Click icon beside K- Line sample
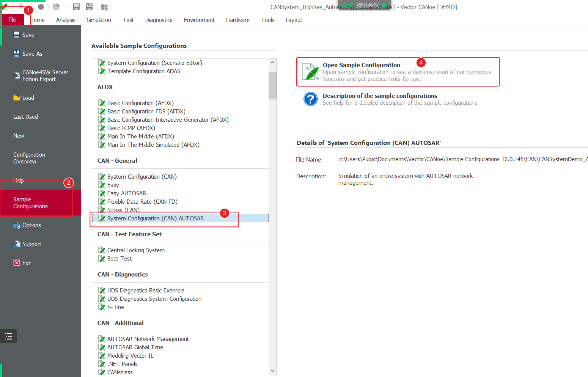 tap(102, 307)
